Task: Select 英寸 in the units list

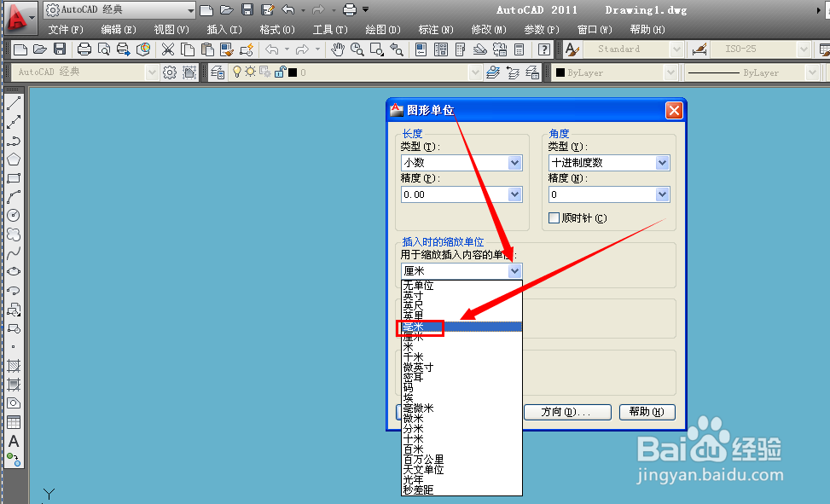Action: coord(461,296)
